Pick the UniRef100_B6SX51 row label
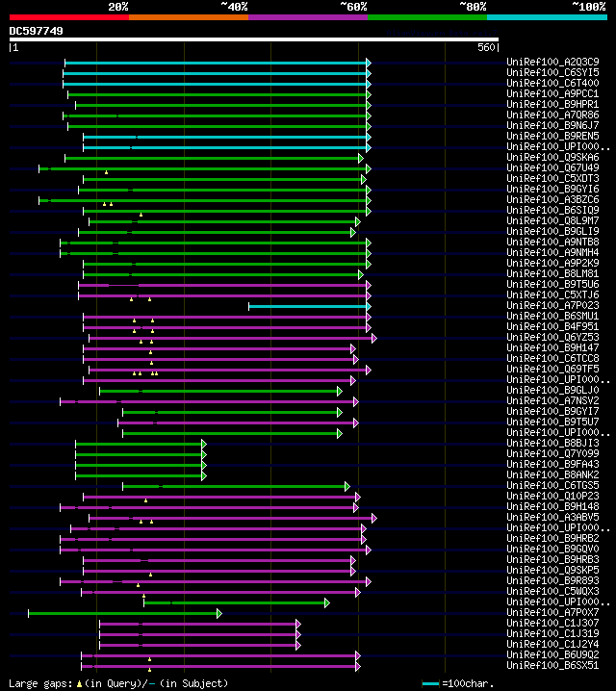The height and width of the screenshot is (691, 616). pyautogui.click(x=552, y=665)
